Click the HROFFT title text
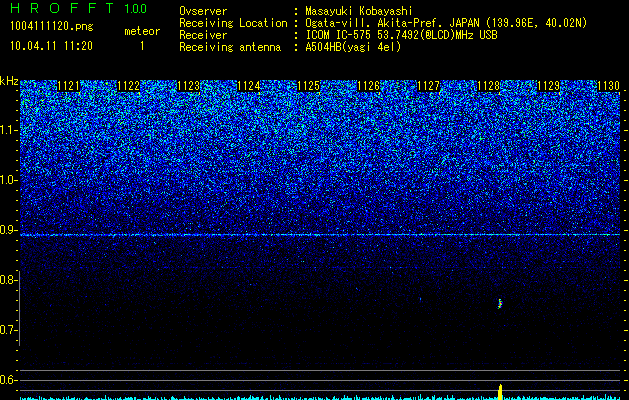Viewport: 629px width, 400px height. [x=62, y=8]
